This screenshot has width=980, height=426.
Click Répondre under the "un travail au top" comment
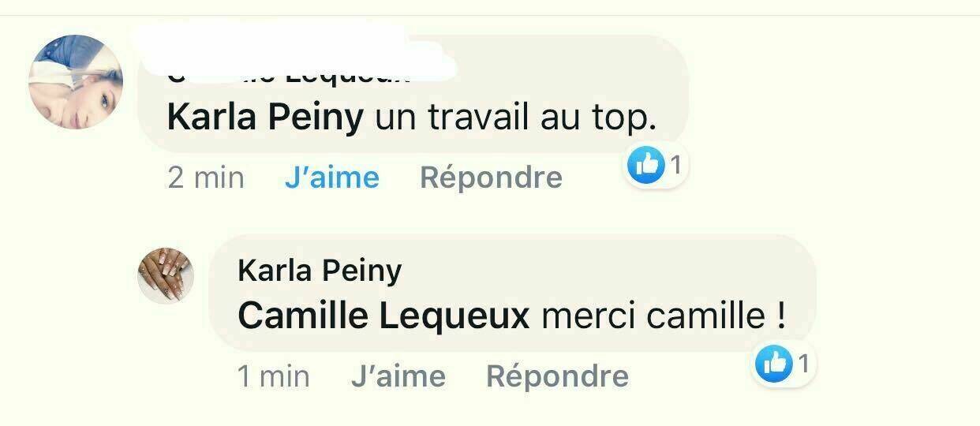coord(491,177)
